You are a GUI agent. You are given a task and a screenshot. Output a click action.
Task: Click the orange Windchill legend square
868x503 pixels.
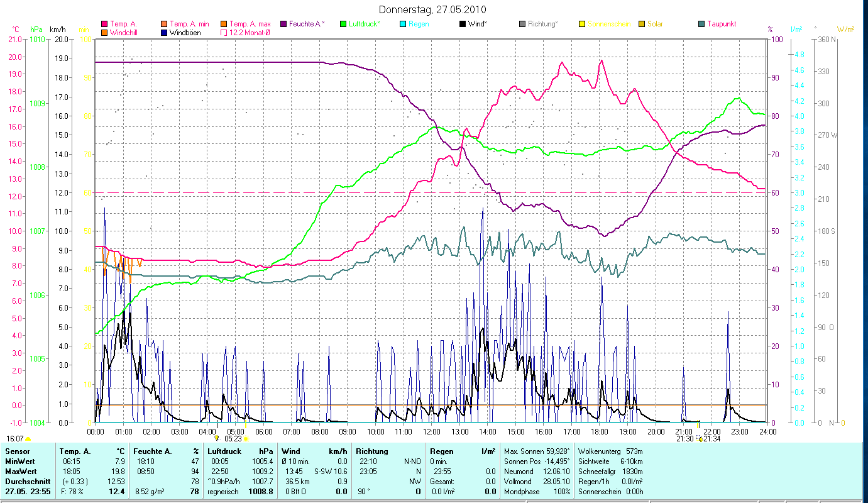coord(104,33)
